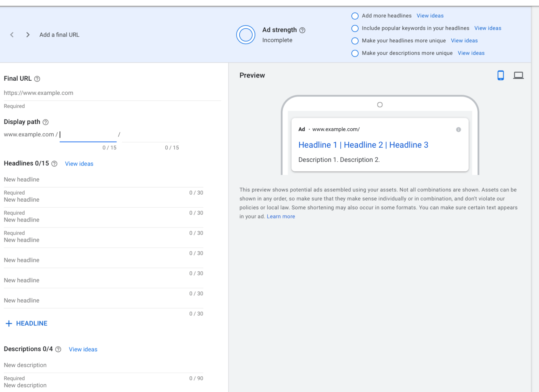Switch preview to mobile device icon
539x392 pixels.
(500, 75)
